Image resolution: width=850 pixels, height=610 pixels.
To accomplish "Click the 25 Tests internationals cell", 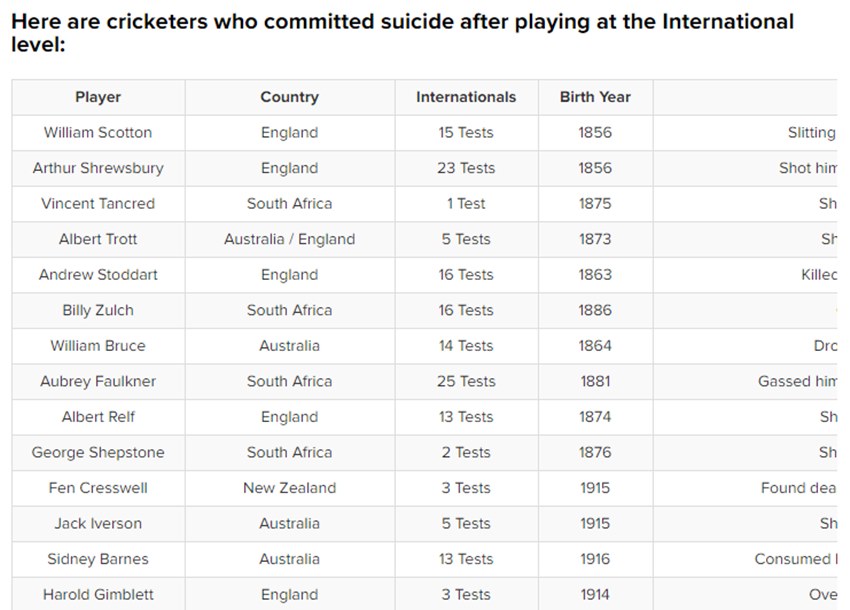I will pos(466,381).
